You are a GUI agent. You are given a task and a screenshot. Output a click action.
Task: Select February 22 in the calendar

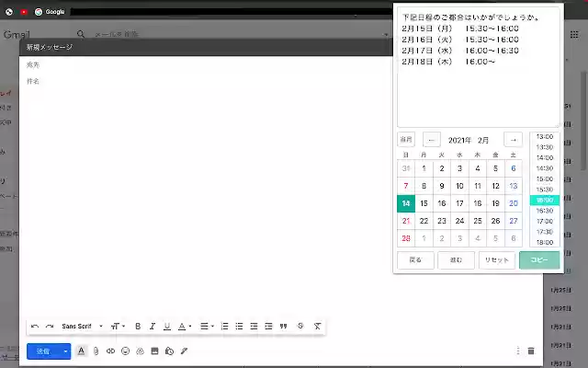pyautogui.click(x=424, y=221)
